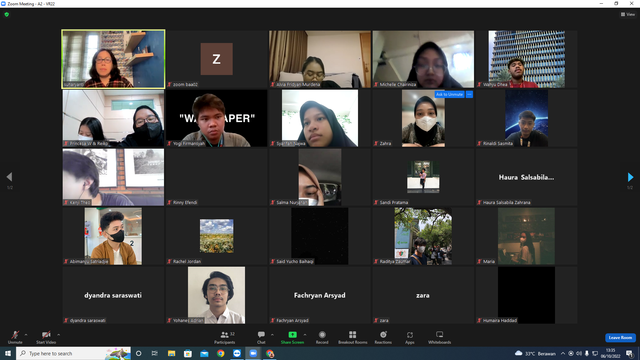Viewport: 640px width, 360px height.
Task: Click the Leave Room button
Action: tap(620, 338)
